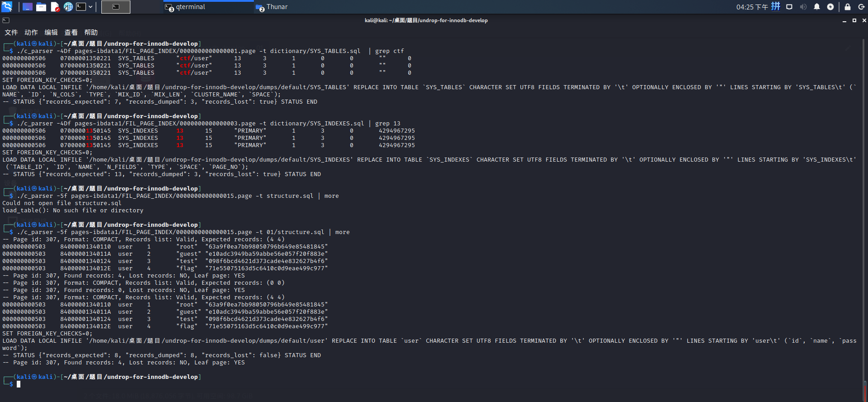
Task: Click the command ending with 'grep ctf'
Action: 210,51
